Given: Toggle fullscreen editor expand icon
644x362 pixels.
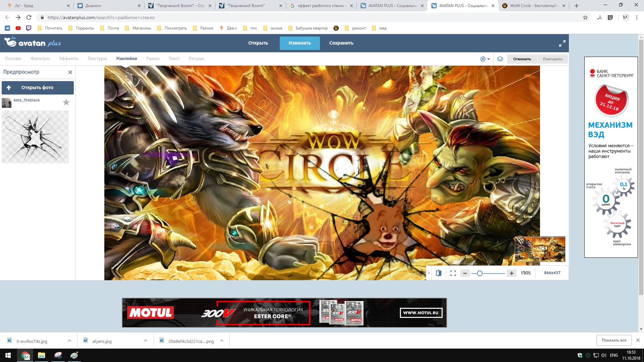Looking at the screenshot, I should 562,43.
